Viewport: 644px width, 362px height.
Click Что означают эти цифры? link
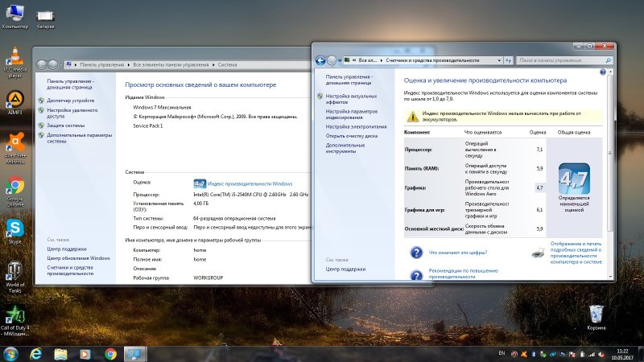point(457,253)
